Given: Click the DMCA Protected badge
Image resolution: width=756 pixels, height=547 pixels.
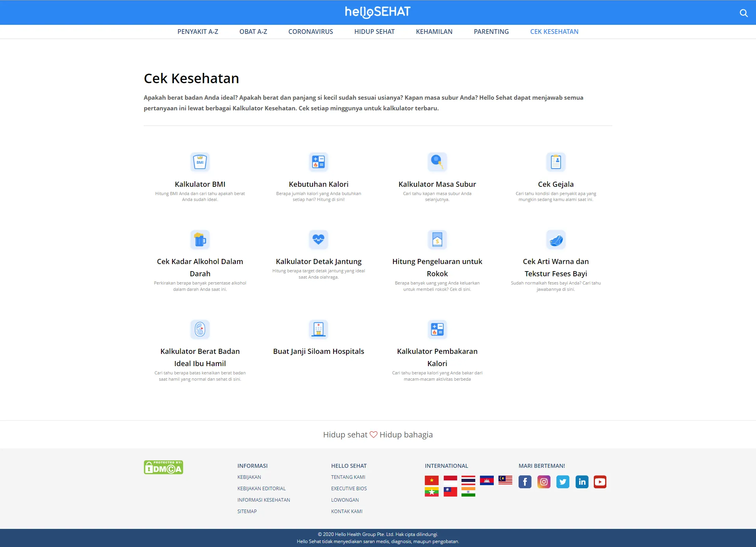Looking at the screenshot, I should click(x=163, y=467).
